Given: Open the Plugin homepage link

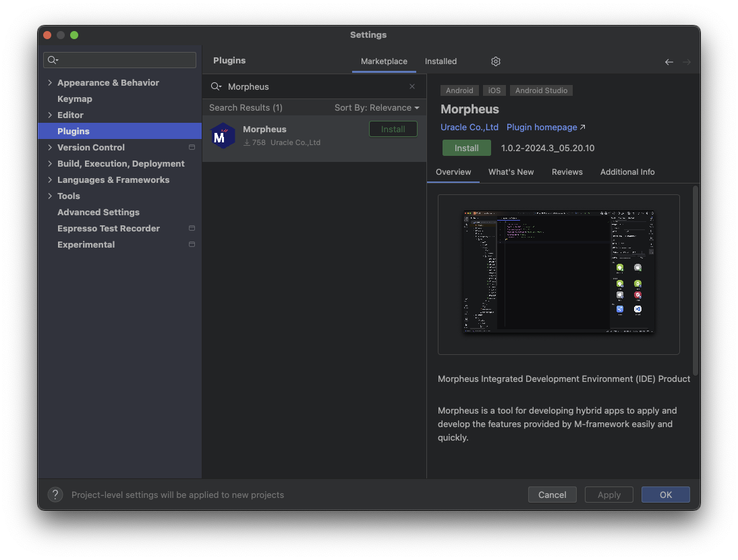Looking at the screenshot, I should (x=542, y=127).
